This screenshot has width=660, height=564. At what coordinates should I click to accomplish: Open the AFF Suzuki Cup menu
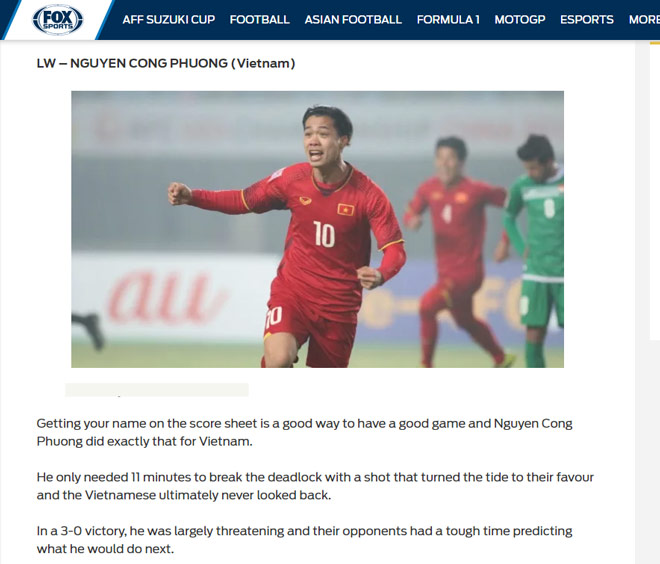pyautogui.click(x=169, y=20)
